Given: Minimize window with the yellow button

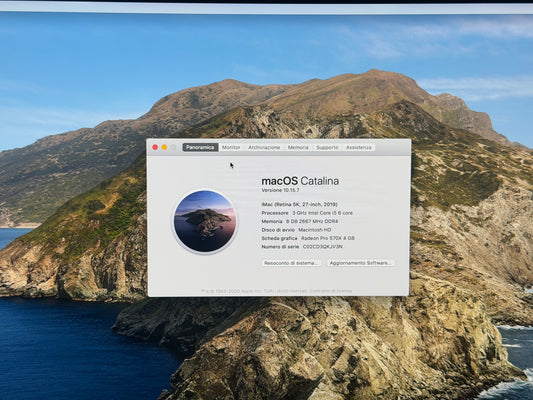Looking at the screenshot, I should 165,147.
